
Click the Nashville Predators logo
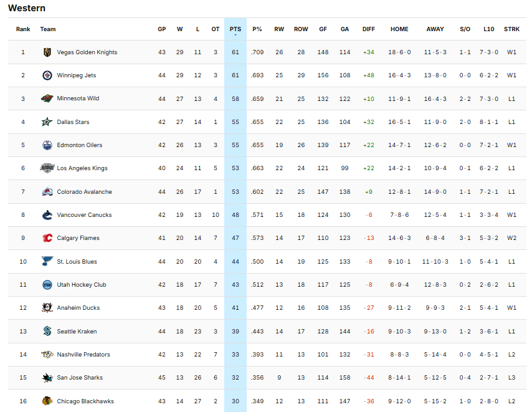point(47,354)
